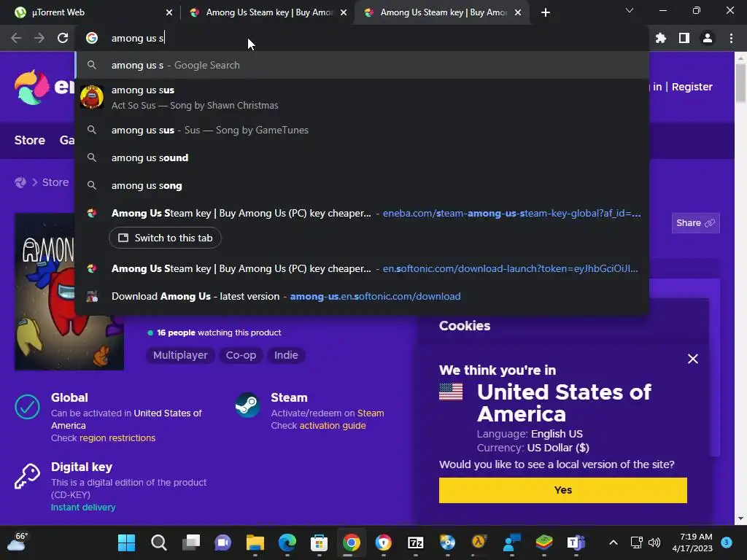Screen dimensions: 747x560
Task: Click the Chrome taskbar icon
Action: [x=351, y=542]
